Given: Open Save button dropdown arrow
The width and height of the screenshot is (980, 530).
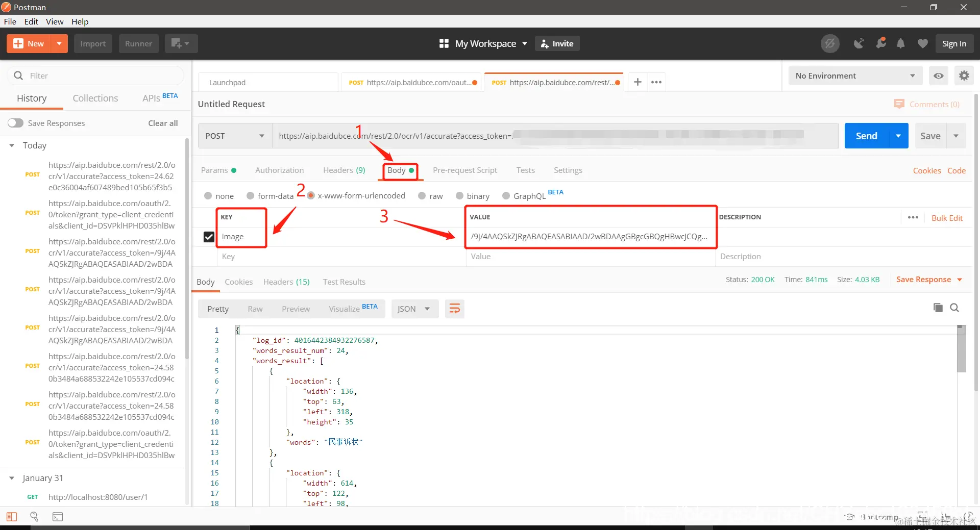Looking at the screenshot, I should click(956, 136).
